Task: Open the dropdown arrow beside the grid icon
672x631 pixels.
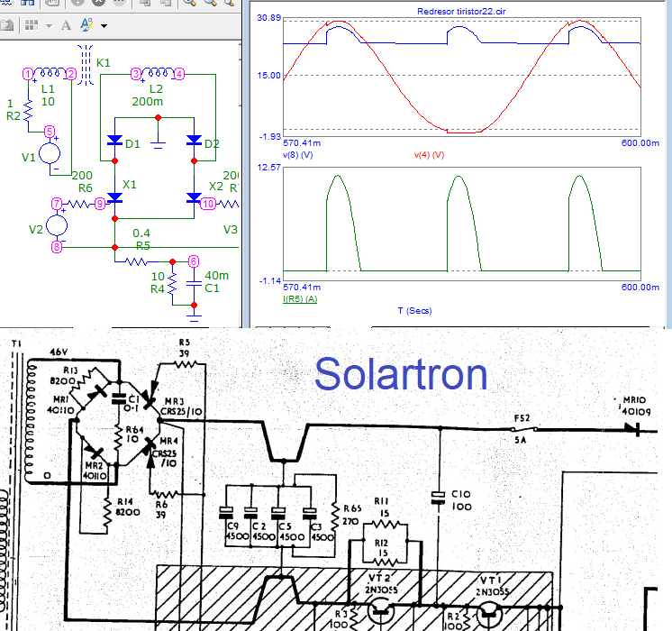Action: point(49,26)
